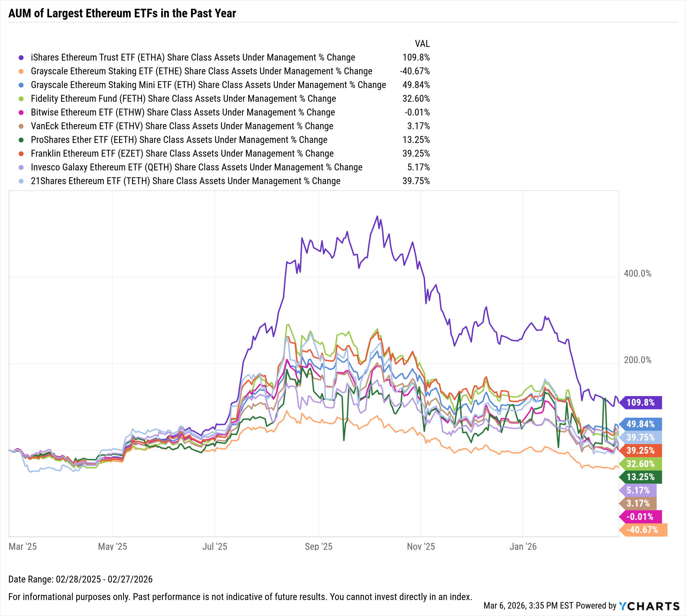Click the VAL column header

(x=422, y=44)
